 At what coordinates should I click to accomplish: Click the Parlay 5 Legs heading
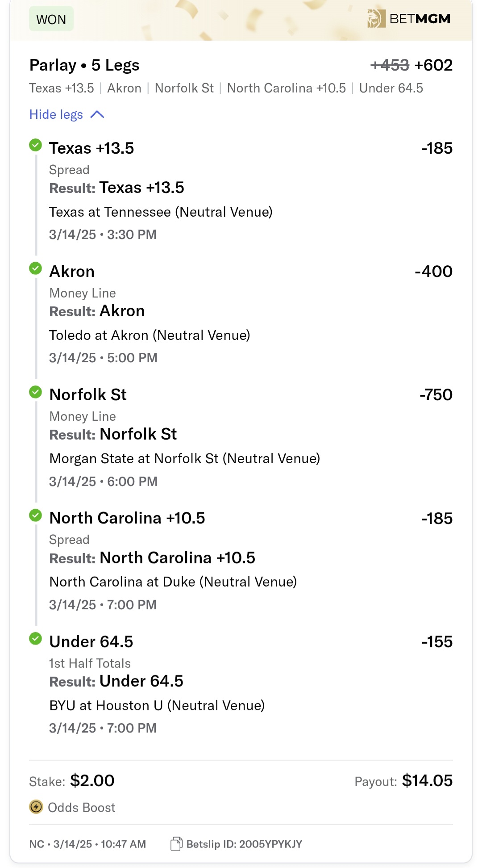[x=84, y=65]
